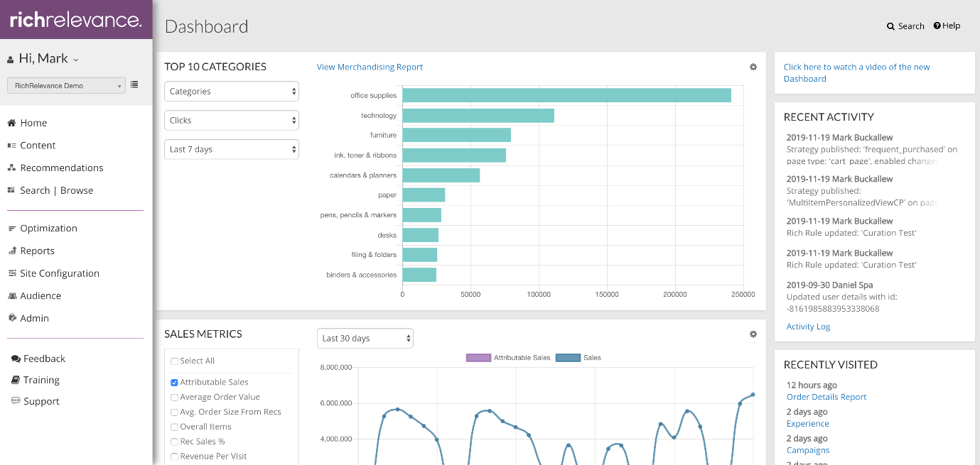Click the Site Configuration sliders icon
This screenshot has width=980, height=465.
(12, 273)
